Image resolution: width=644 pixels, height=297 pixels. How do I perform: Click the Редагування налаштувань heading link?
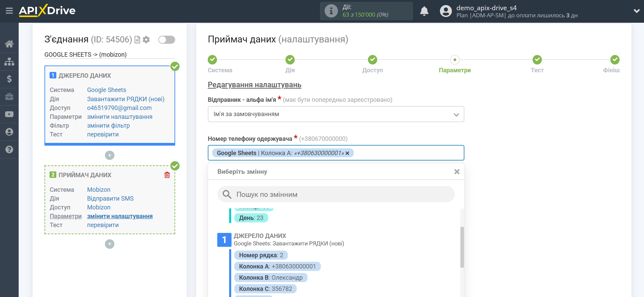point(255,85)
